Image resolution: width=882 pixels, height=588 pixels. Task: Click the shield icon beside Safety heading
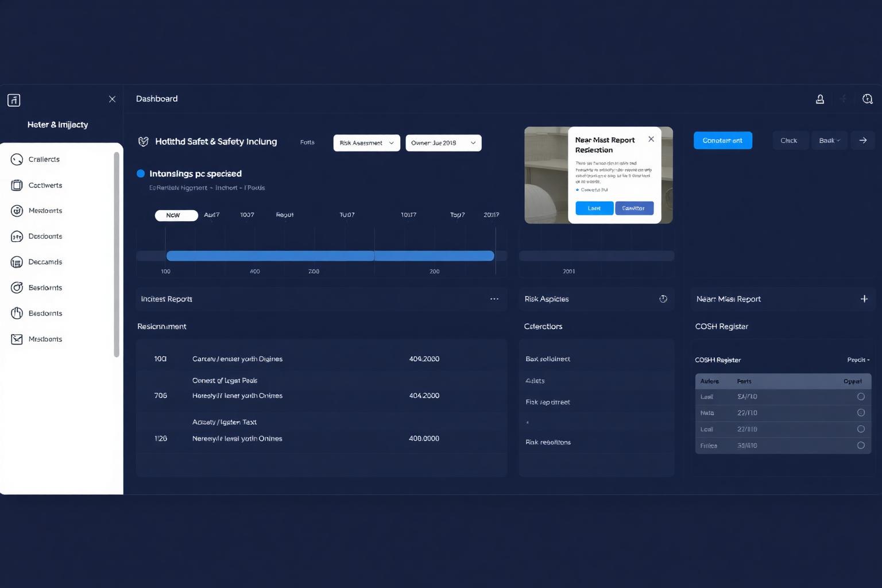[x=144, y=142]
